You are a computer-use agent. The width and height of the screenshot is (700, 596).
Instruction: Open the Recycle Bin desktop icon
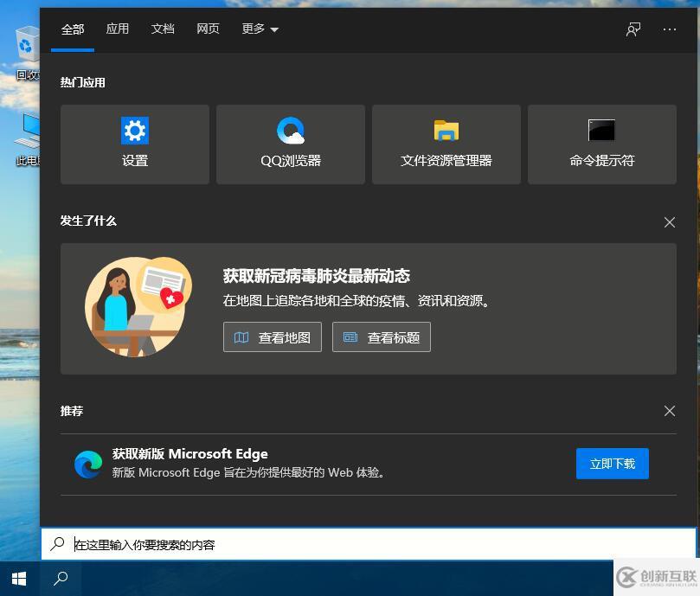(27, 54)
